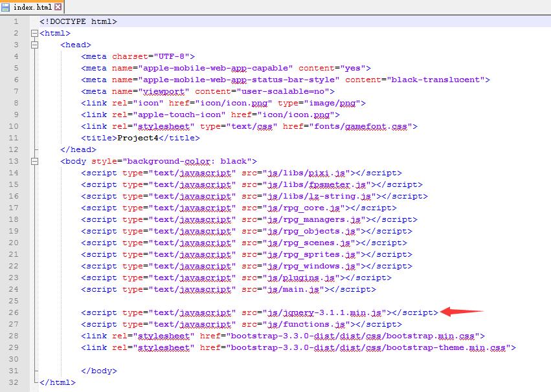Image resolution: width=551 pixels, height=392 pixels.
Task: Click line number 32 in the margin
Action: [x=14, y=382]
